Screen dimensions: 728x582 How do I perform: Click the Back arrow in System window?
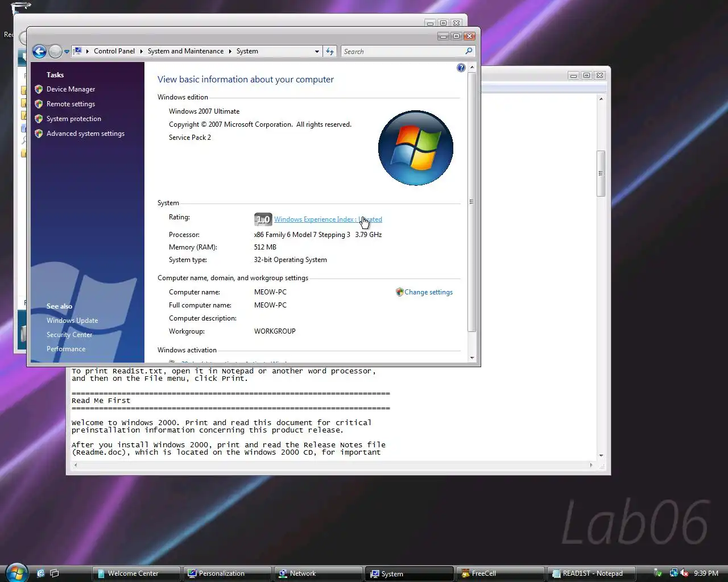pyautogui.click(x=39, y=52)
